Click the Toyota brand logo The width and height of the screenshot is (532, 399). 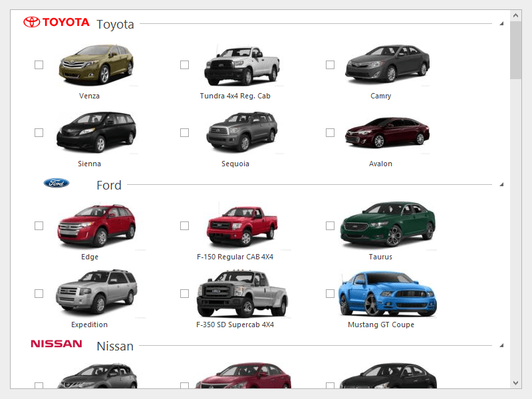click(56, 22)
